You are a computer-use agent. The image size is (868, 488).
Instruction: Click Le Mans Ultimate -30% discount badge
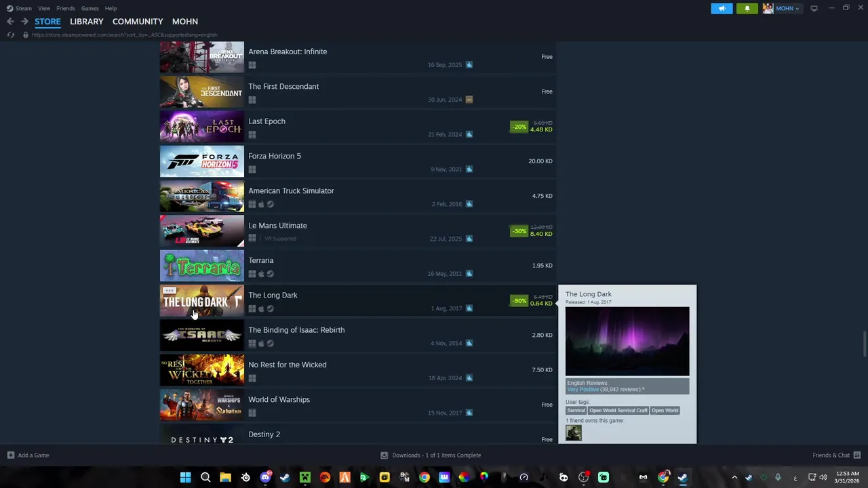[x=519, y=231]
